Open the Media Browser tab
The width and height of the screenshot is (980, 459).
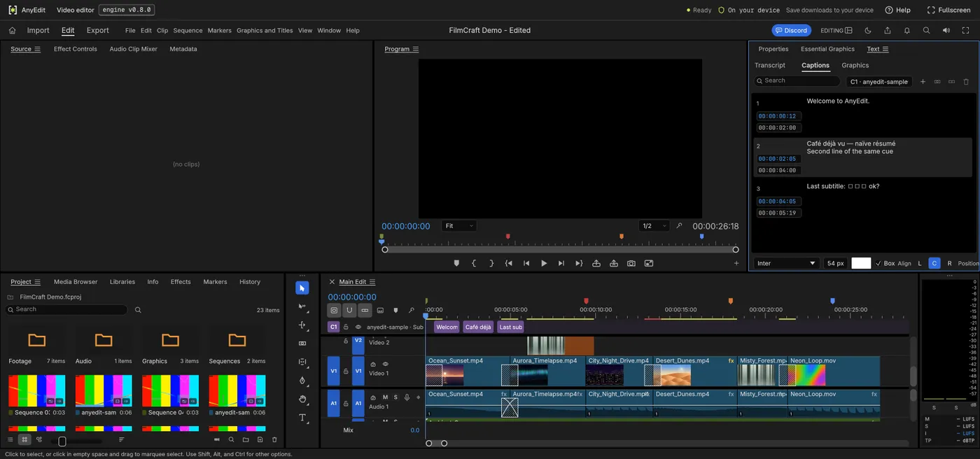click(76, 282)
